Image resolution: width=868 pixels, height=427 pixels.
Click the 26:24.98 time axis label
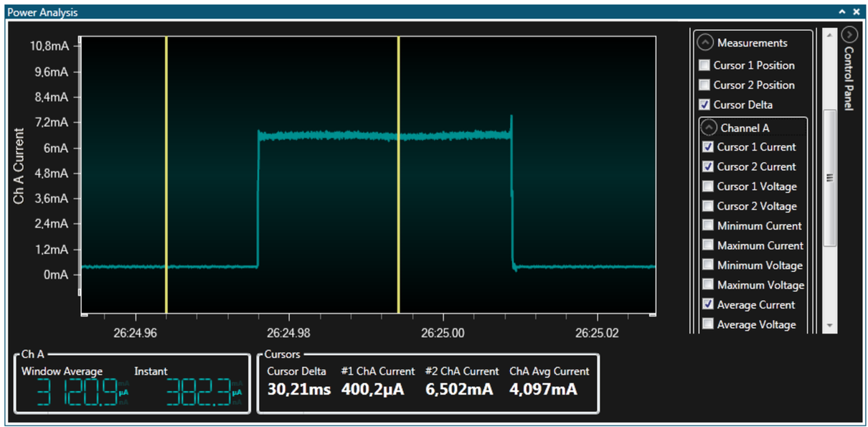(x=289, y=333)
